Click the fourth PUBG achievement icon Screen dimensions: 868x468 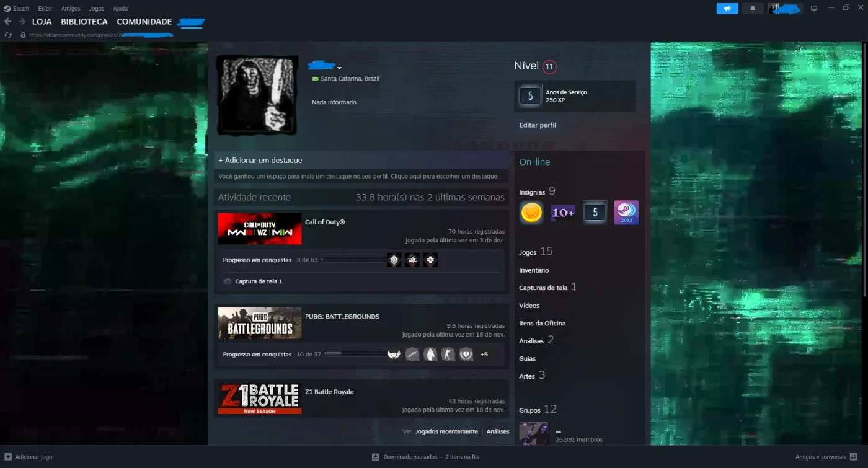448,355
